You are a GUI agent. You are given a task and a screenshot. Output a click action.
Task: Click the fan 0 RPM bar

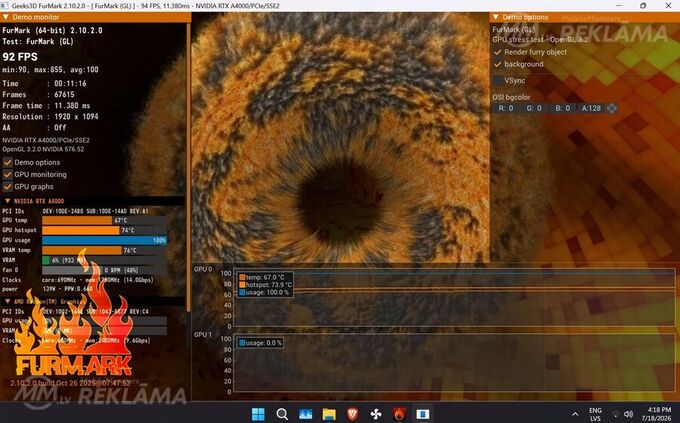104,270
